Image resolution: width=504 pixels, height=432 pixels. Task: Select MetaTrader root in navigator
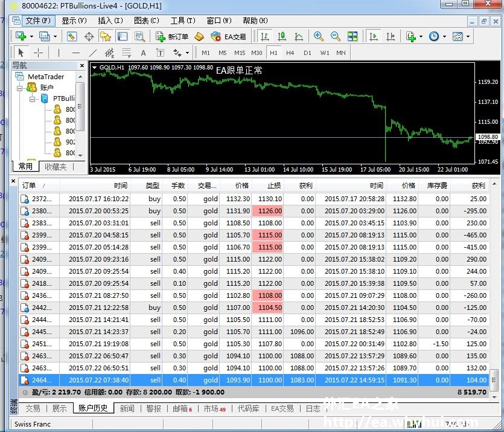click(x=46, y=77)
